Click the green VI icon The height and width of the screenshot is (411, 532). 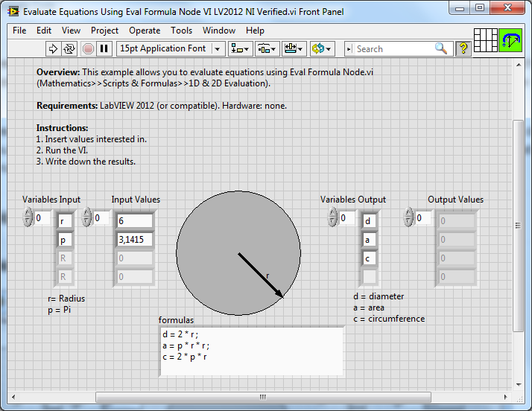510,40
